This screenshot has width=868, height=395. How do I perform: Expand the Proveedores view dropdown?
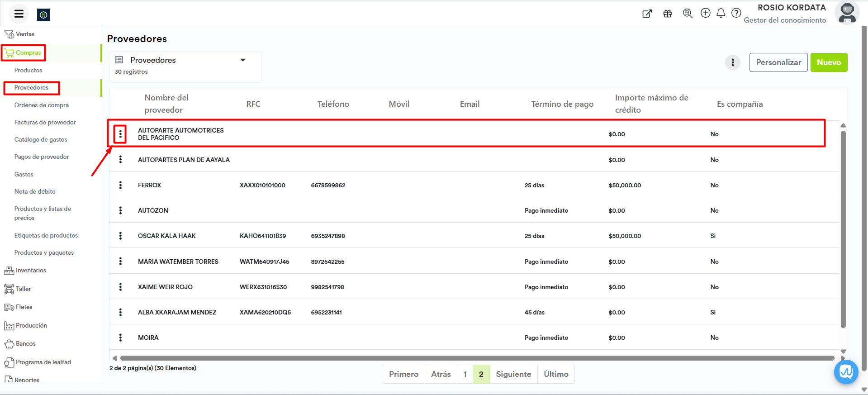tap(242, 60)
